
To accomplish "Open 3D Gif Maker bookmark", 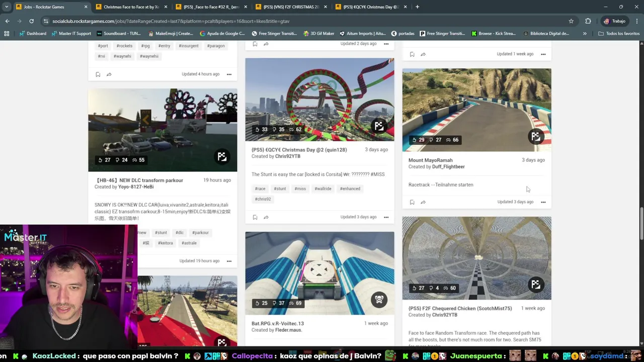I will [x=318, y=34].
